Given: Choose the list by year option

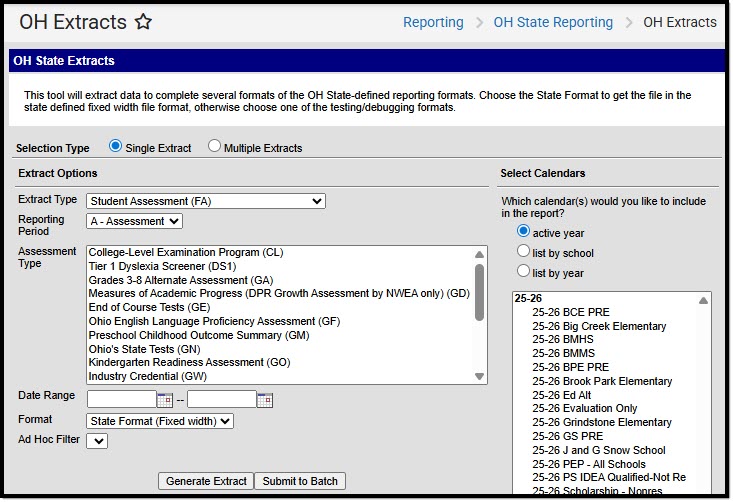Looking at the screenshot, I should point(523,271).
